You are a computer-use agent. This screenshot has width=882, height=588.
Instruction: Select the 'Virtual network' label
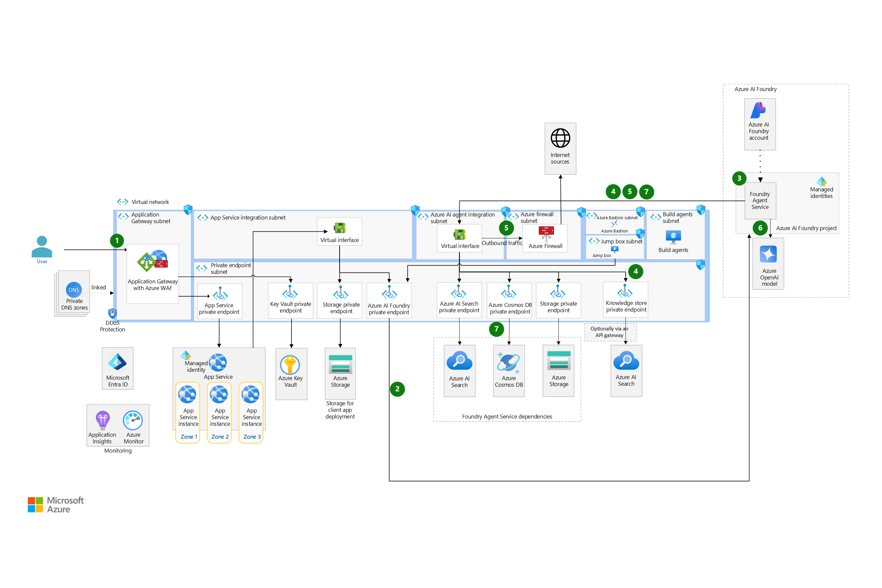[150, 202]
